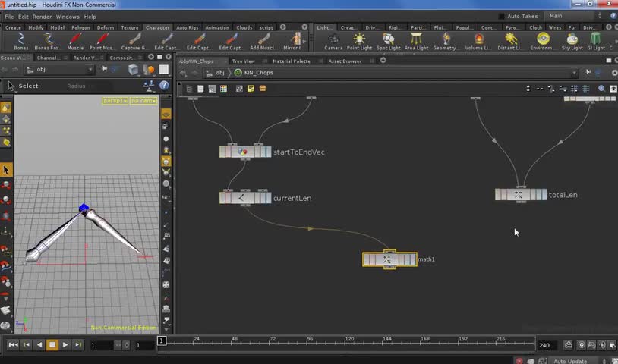Viewport: 618px width, 364px height.
Task: Create a Spot Light
Action: click(388, 41)
